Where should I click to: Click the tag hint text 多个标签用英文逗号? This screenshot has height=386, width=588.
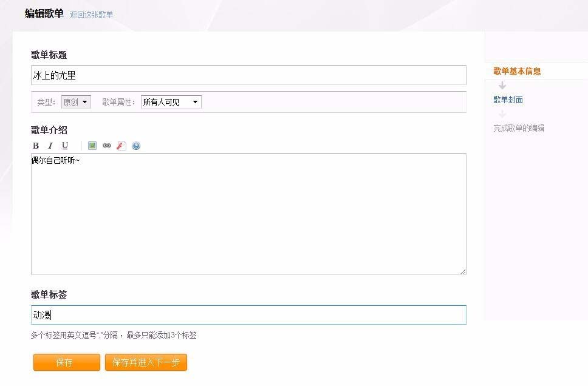tap(113, 335)
